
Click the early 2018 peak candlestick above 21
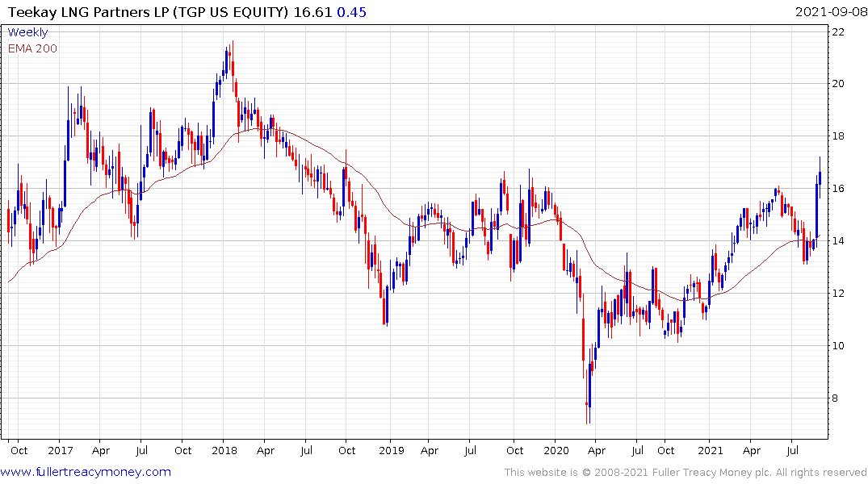click(x=233, y=65)
